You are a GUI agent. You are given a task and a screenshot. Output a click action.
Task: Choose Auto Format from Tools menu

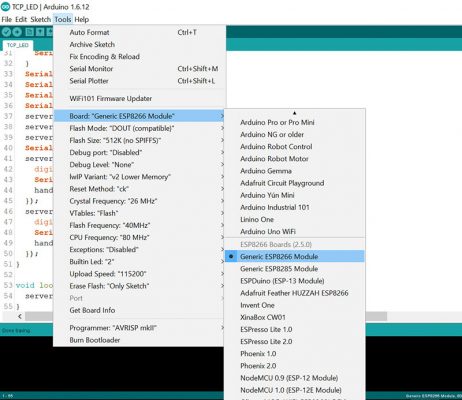[139, 32]
